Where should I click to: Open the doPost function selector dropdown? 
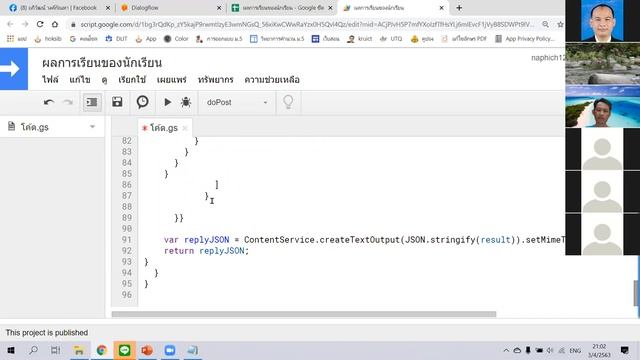pos(237,102)
